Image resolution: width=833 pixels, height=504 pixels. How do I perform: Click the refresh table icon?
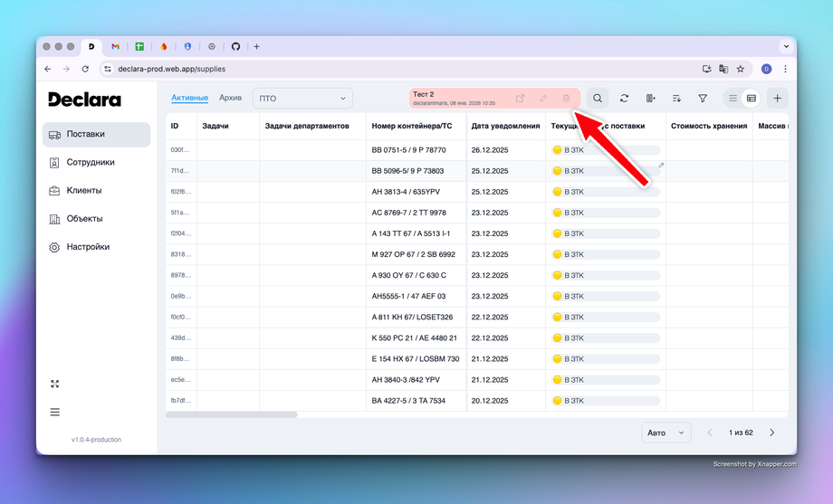tap(624, 99)
